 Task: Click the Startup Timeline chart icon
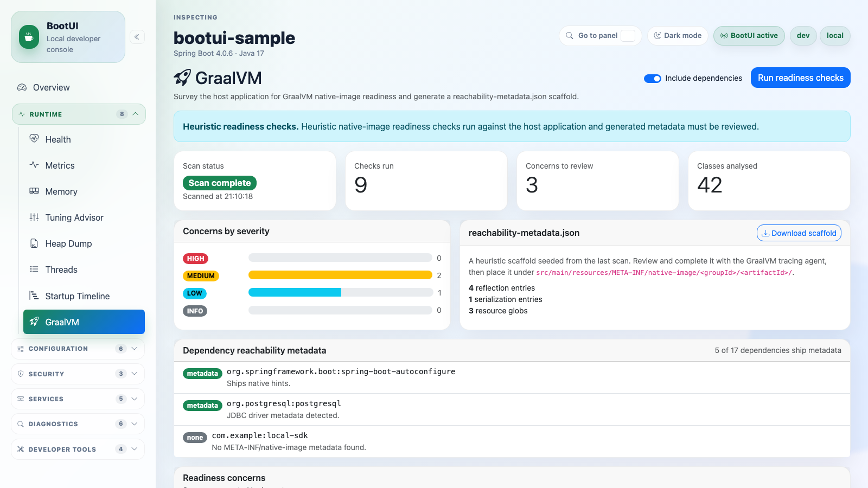coord(34,296)
